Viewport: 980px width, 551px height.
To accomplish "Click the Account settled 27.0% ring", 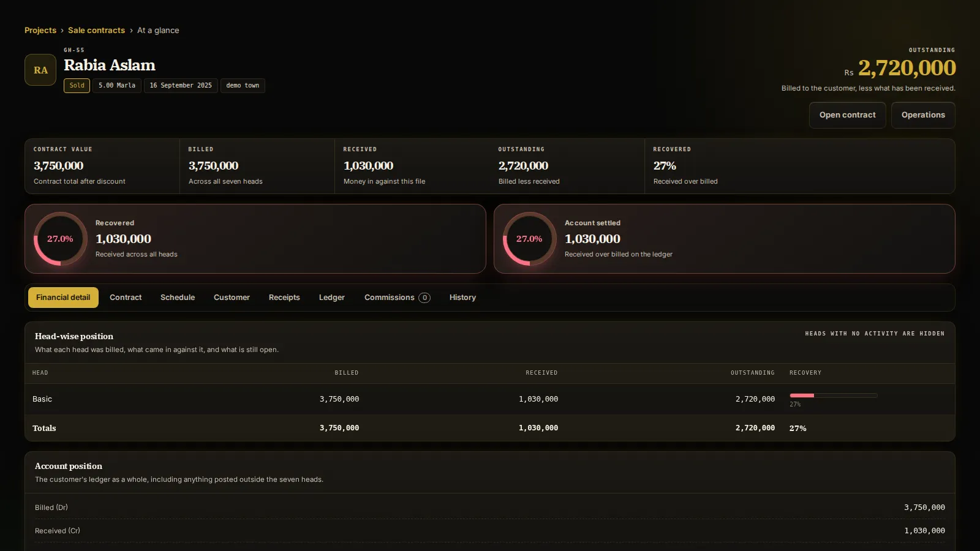I will [529, 239].
